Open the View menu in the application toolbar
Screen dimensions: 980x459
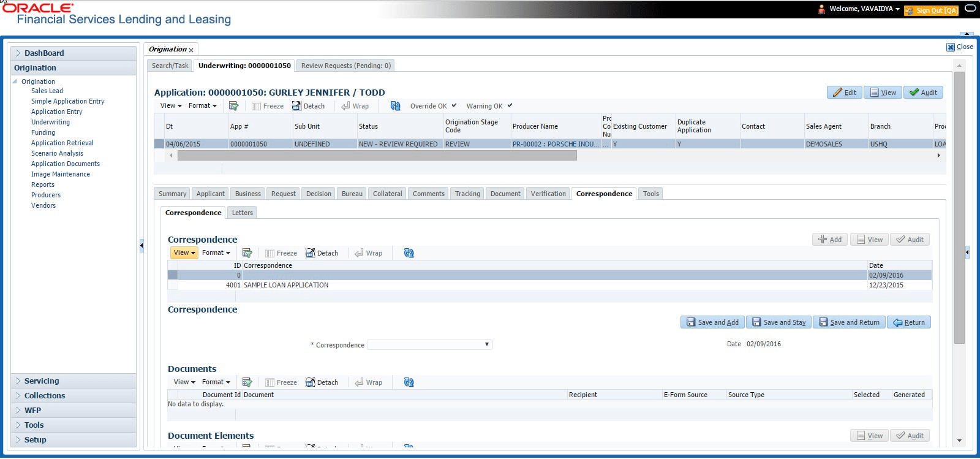(x=171, y=105)
